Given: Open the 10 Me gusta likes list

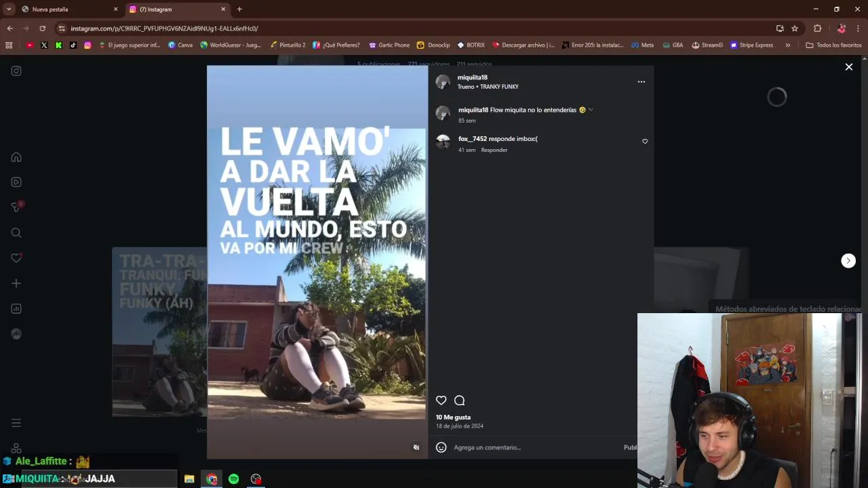Looking at the screenshot, I should point(453,418).
